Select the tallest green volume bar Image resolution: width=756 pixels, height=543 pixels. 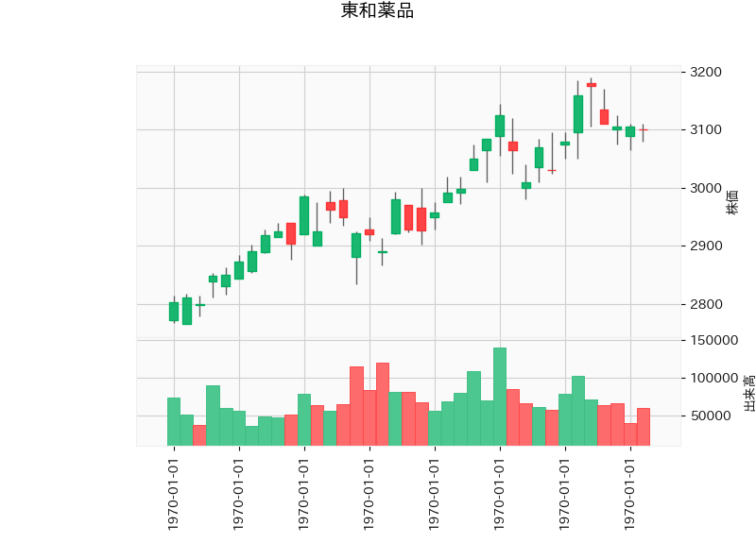click(500, 397)
